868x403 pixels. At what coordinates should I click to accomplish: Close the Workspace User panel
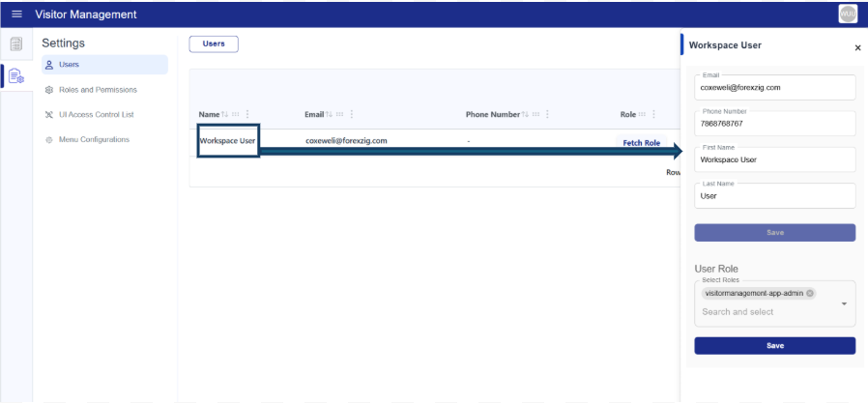click(x=857, y=47)
